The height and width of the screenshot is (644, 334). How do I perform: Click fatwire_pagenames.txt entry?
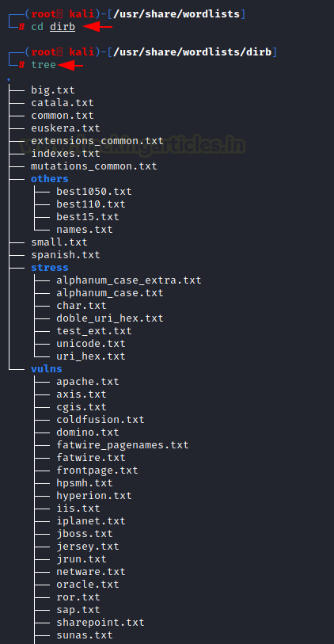pyautogui.click(x=123, y=444)
